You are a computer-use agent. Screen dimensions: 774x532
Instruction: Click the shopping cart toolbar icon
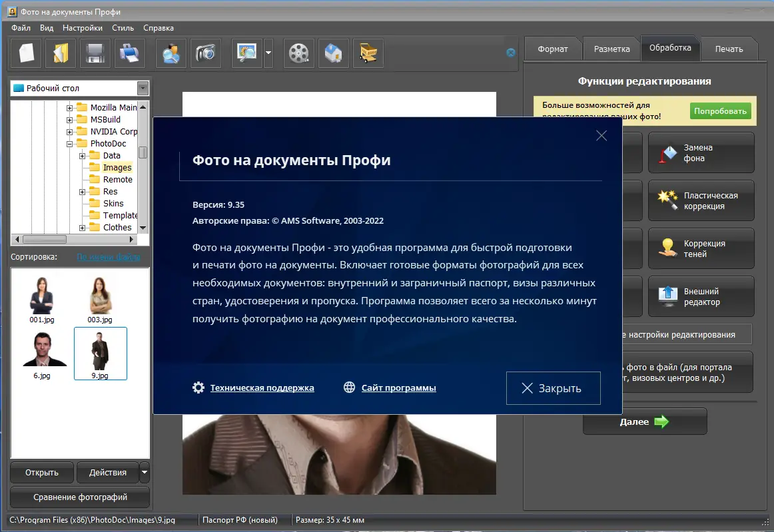pos(368,53)
